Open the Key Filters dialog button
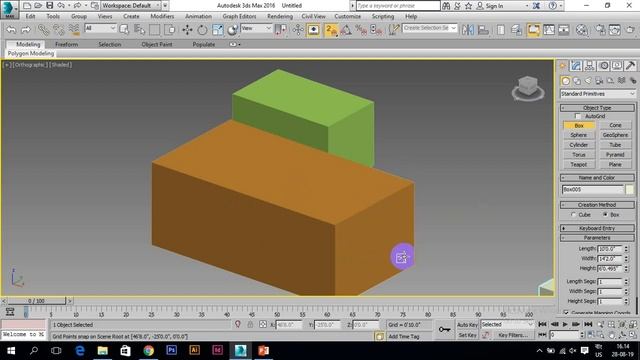 (513, 335)
